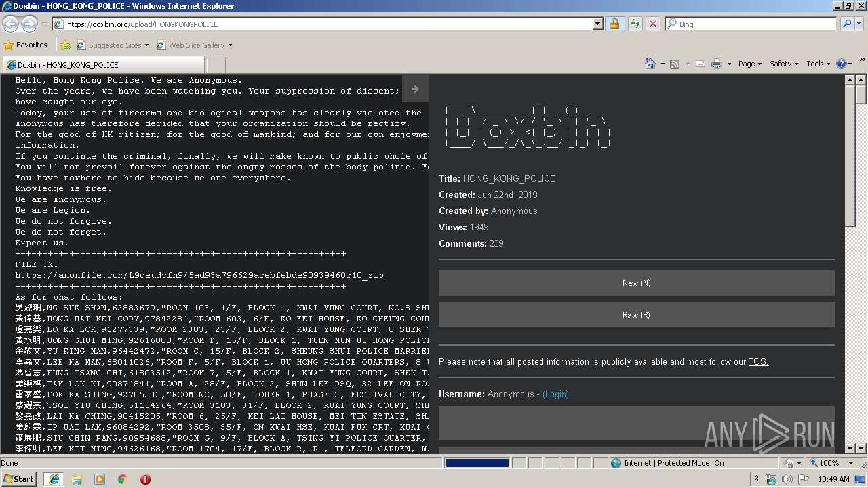Open the Page menu
The width and height of the screenshot is (868, 488).
[x=750, y=64]
